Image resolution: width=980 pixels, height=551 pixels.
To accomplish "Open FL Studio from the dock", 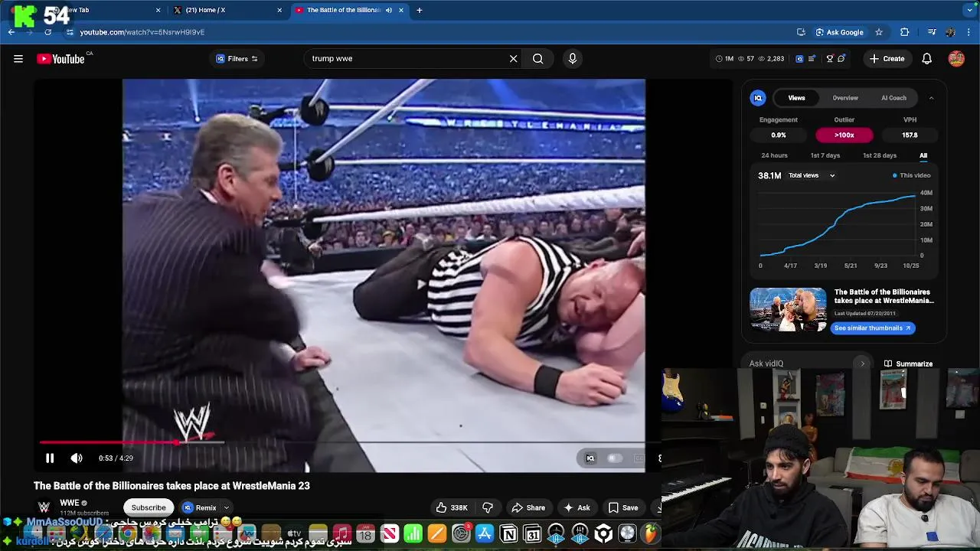I will click(x=651, y=533).
